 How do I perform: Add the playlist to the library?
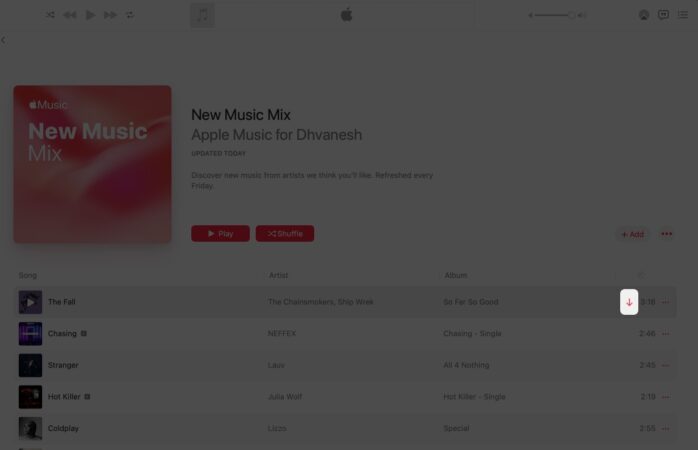[633, 234]
